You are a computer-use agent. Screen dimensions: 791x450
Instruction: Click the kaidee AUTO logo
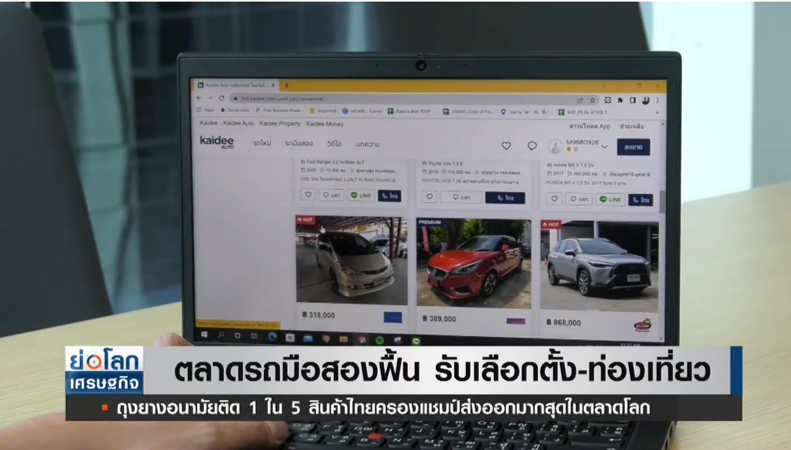tap(217, 142)
